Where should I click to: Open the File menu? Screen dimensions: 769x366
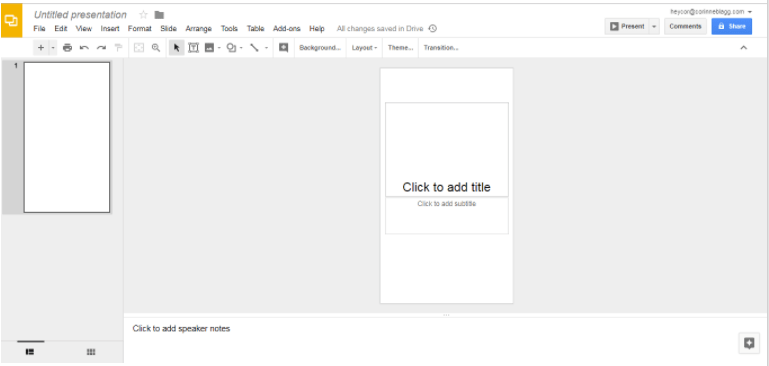39,29
